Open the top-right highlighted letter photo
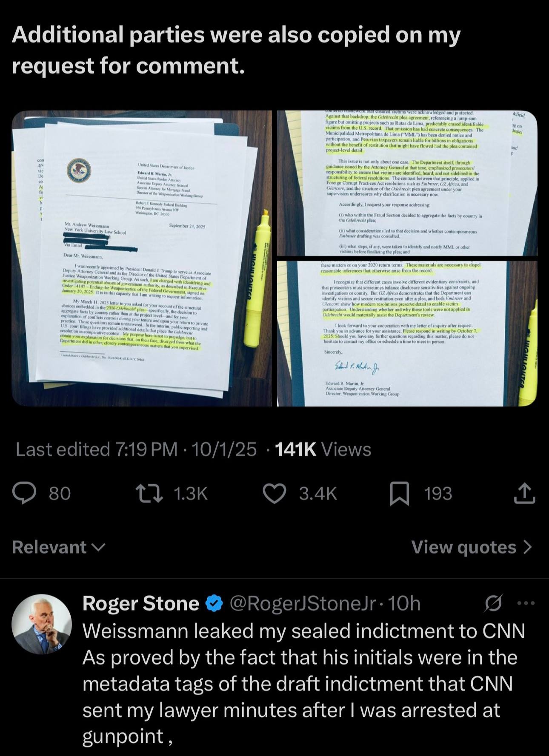 407,183
